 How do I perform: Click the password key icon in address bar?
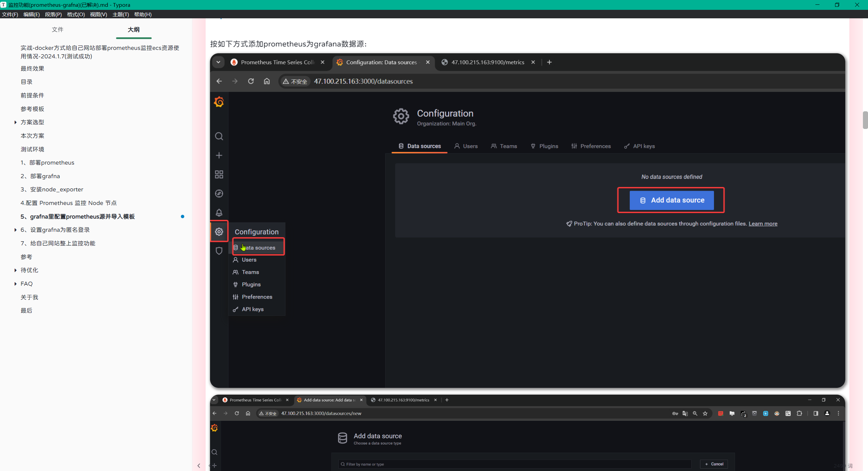[675, 413]
